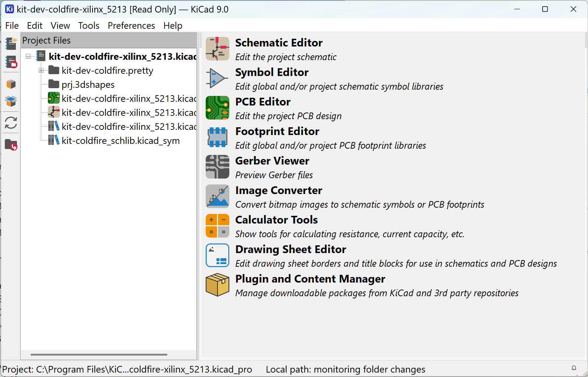The width and height of the screenshot is (588, 377).
Task: Click the 'Symbol Editor' title text
Action: (272, 72)
